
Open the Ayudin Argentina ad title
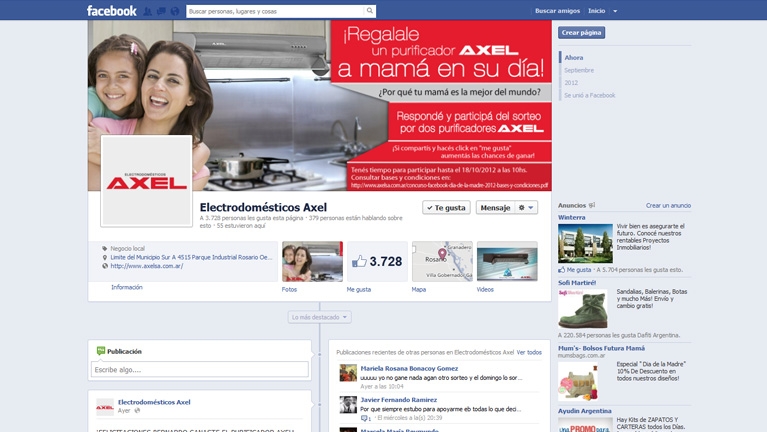(x=585, y=411)
